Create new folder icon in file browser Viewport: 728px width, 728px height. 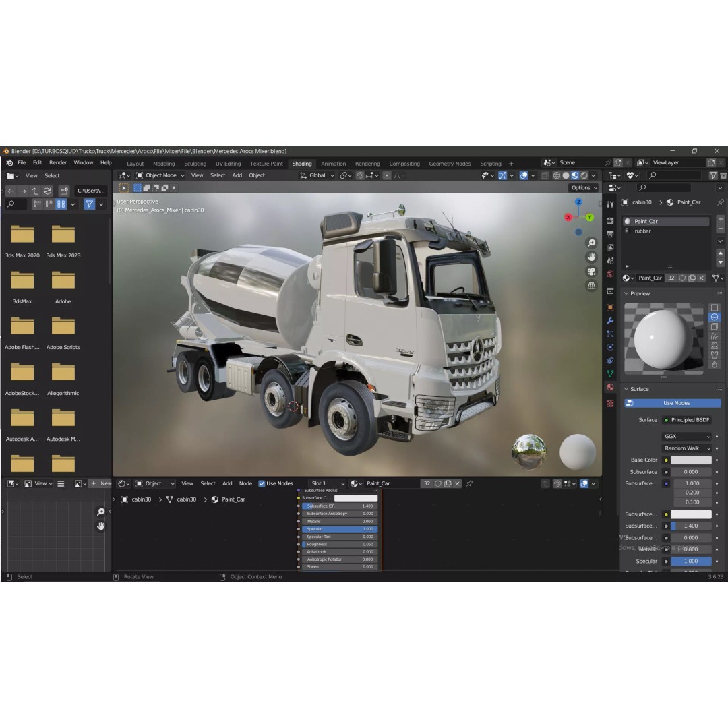pyautogui.click(x=64, y=191)
